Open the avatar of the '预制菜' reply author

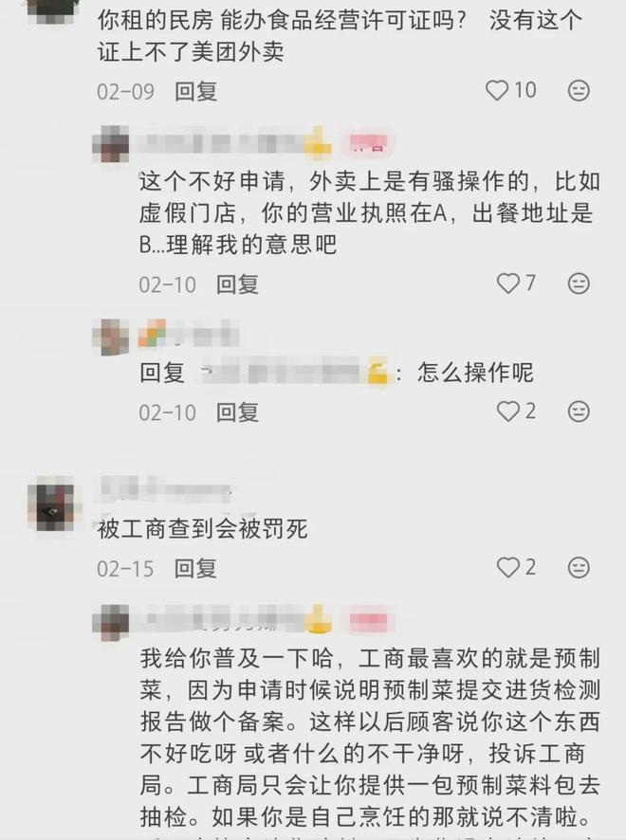(111, 621)
